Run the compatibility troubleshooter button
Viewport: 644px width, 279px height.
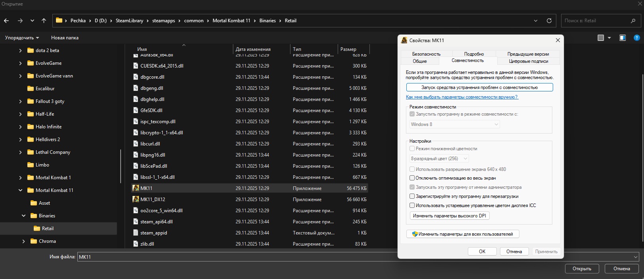[x=479, y=87]
